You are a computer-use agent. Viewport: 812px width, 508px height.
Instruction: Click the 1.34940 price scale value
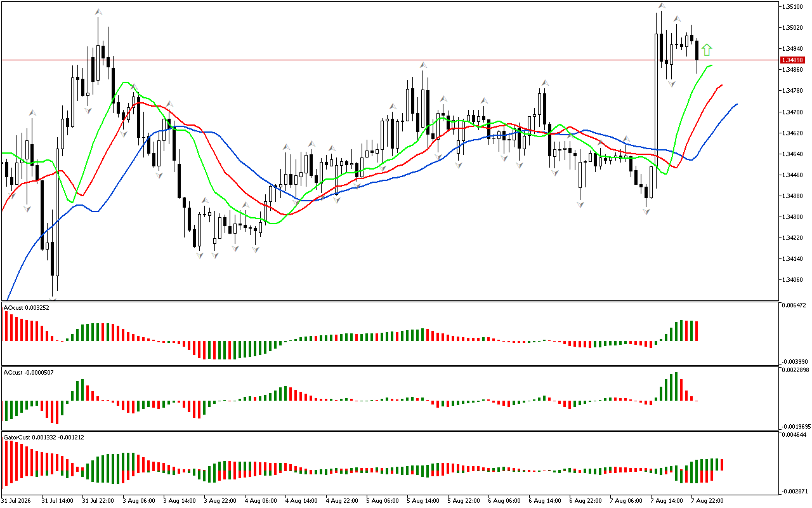pyautogui.click(x=793, y=49)
